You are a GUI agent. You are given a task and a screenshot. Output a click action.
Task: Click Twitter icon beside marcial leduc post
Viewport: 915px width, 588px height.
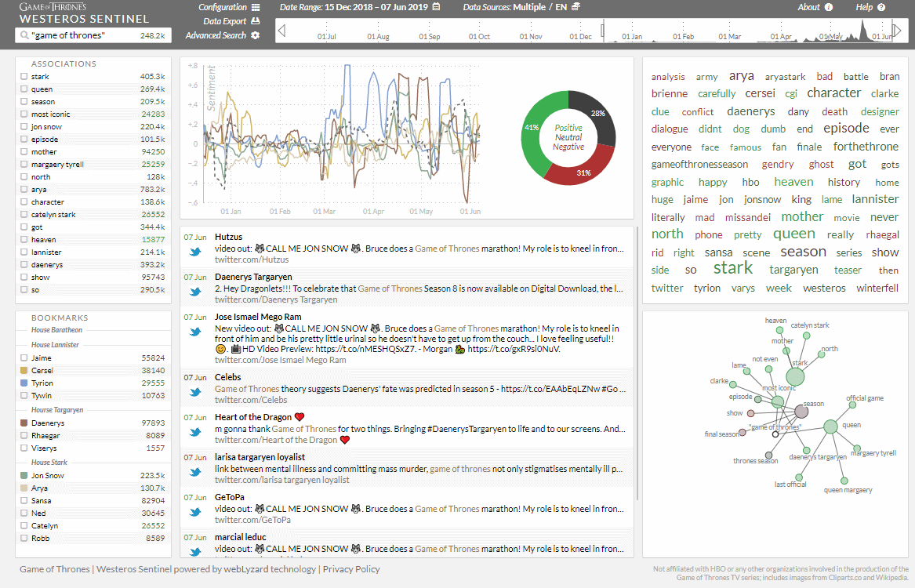[x=195, y=551]
